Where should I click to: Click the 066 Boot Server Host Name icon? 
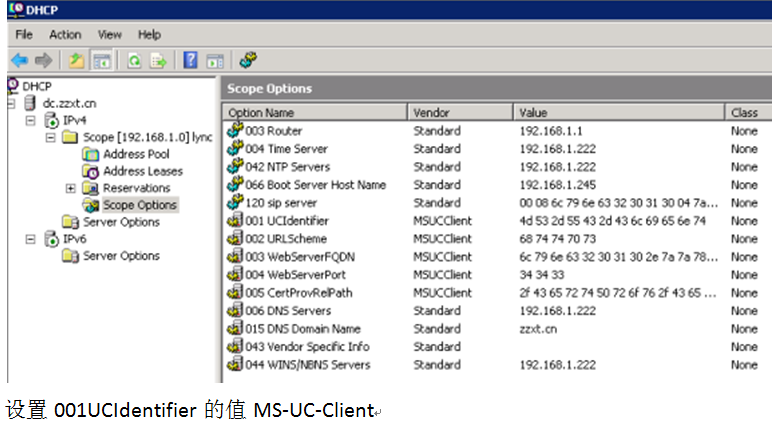click(235, 184)
